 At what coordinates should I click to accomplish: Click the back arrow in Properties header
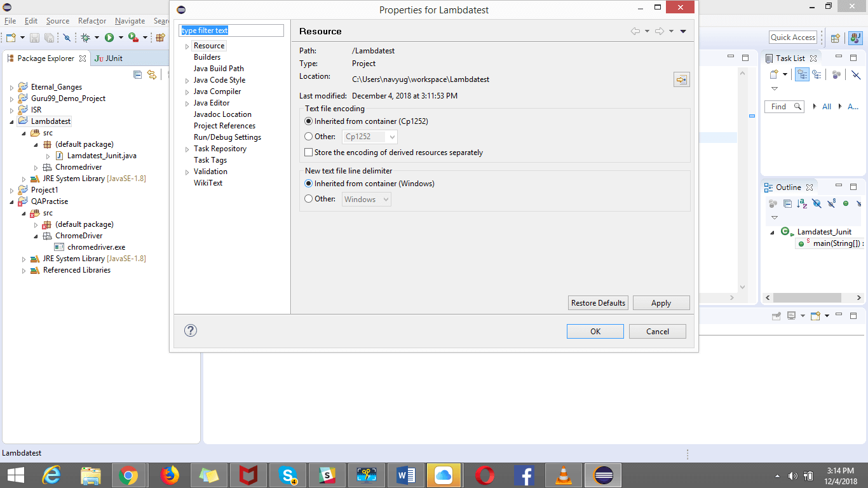(635, 31)
